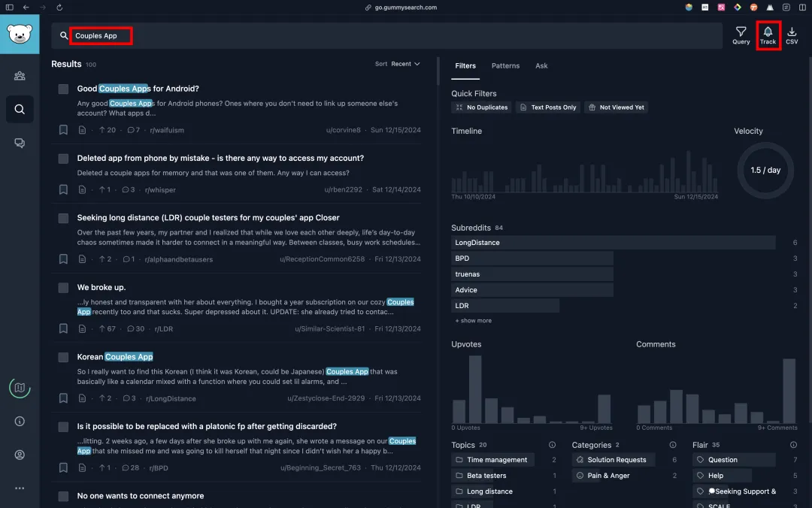Toggle the Text Posts Only quick filter
The image size is (812, 508).
548,107
